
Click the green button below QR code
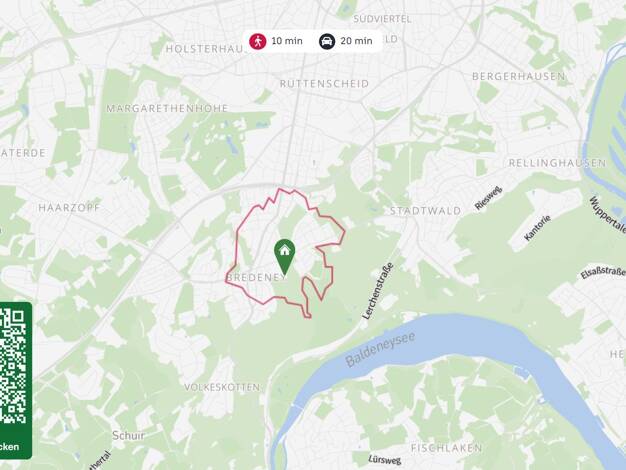point(10,446)
